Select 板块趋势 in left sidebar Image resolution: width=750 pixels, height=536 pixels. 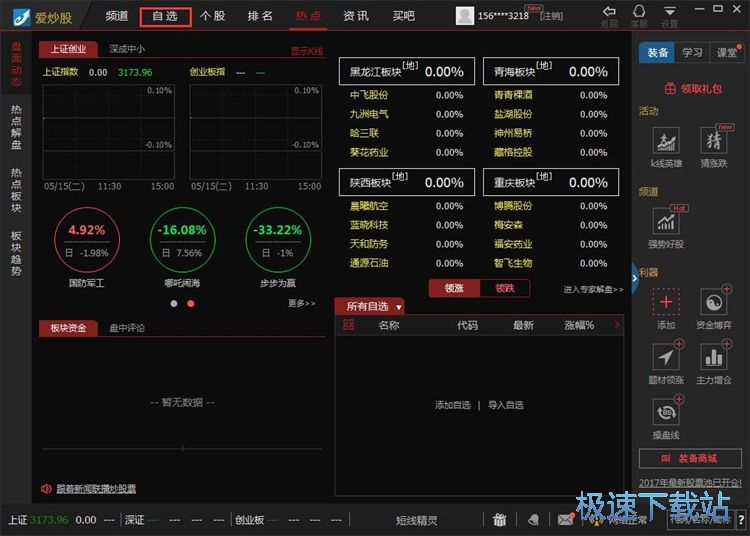[16, 253]
